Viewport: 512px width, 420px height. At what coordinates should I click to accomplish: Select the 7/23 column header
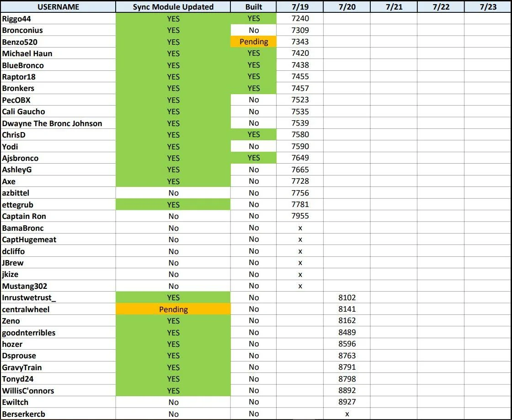pos(488,7)
